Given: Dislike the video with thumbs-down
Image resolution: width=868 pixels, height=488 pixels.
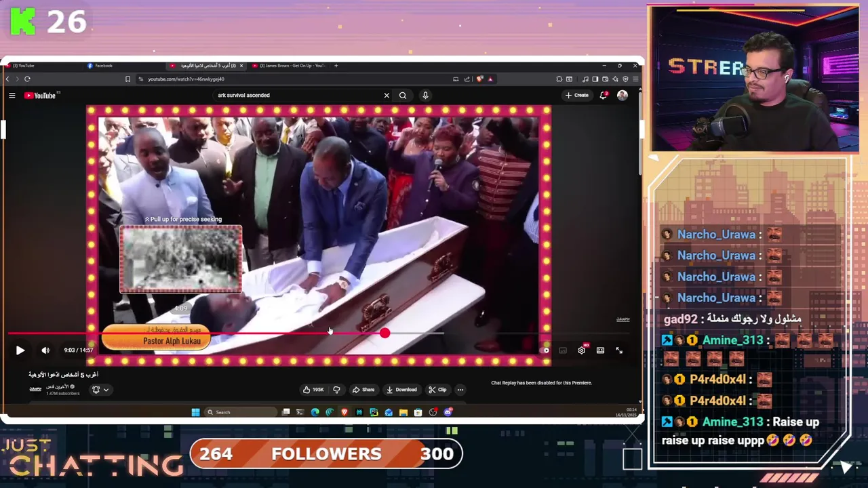Looking at the screenshot, I should [x=336, y=390].
